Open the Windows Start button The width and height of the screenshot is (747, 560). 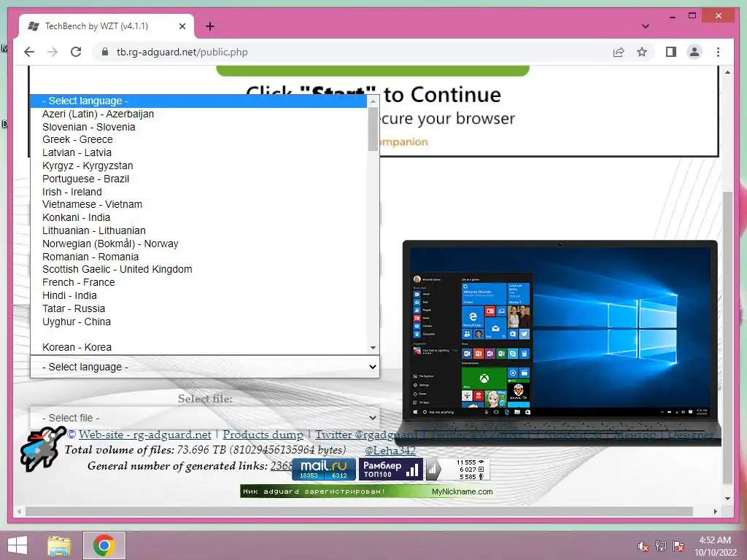point(18,545)
